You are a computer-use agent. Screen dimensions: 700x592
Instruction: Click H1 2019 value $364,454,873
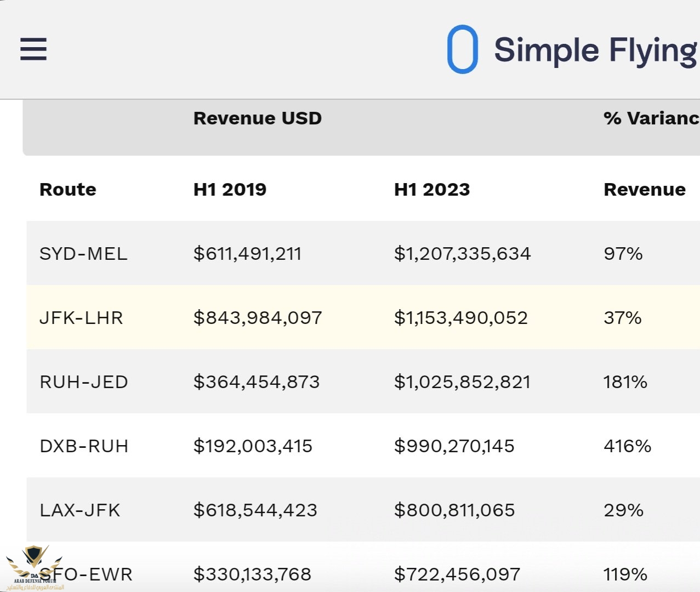257,382
